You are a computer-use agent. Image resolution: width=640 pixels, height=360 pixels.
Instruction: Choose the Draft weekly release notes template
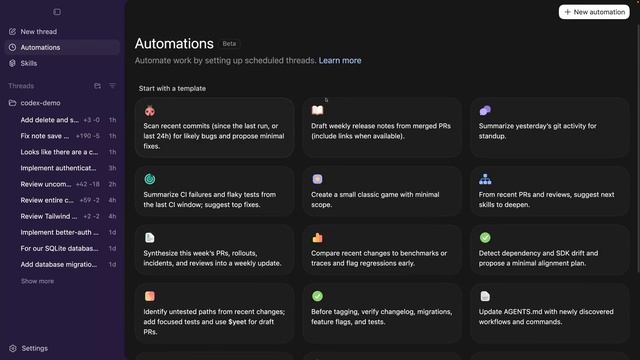coord(382,128)
